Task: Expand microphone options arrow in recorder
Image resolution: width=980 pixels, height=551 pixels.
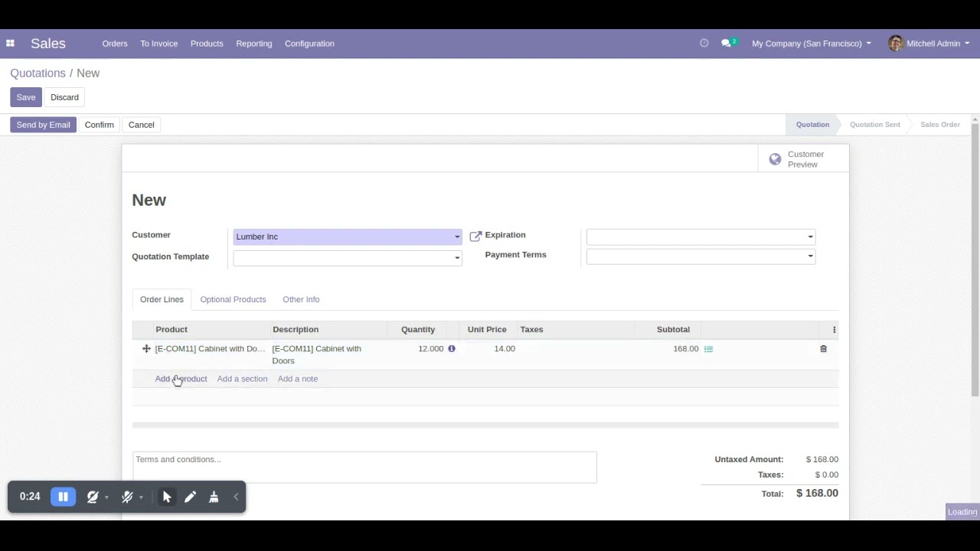Action: coord(141,497)
